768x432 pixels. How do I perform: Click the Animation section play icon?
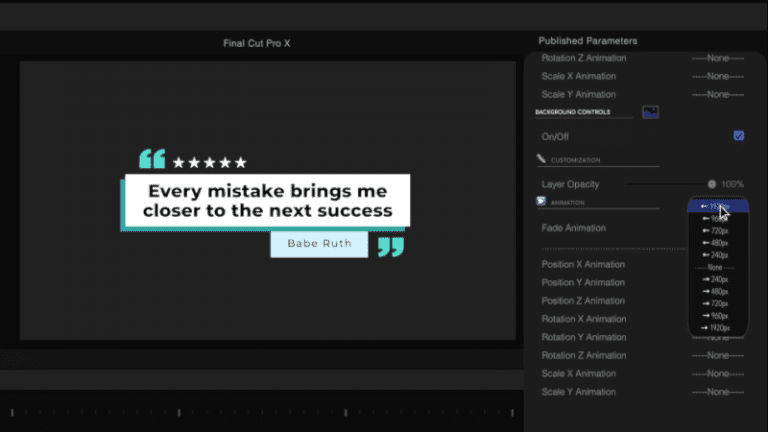click(541, 201)
